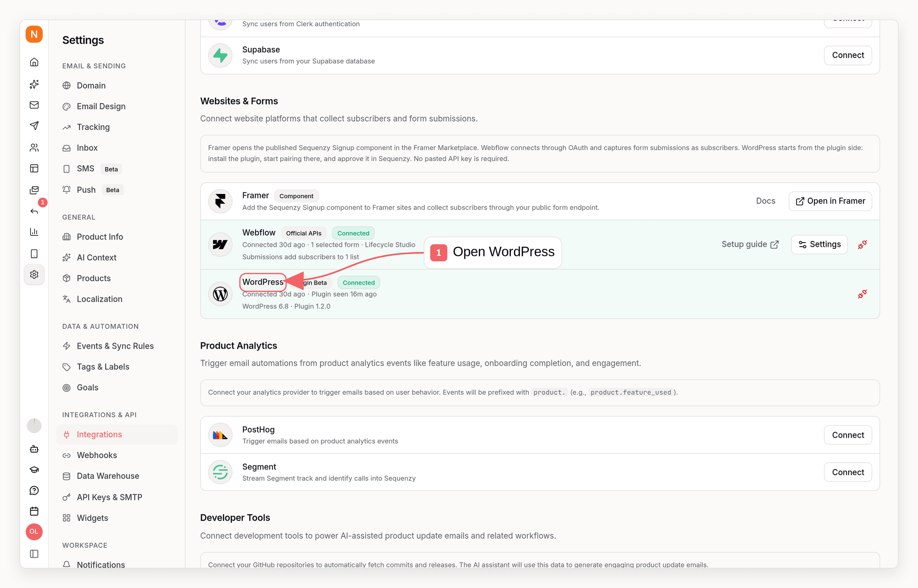918x588 pixels.
Task: Open Localization settings
Action: tap(117, 299)
